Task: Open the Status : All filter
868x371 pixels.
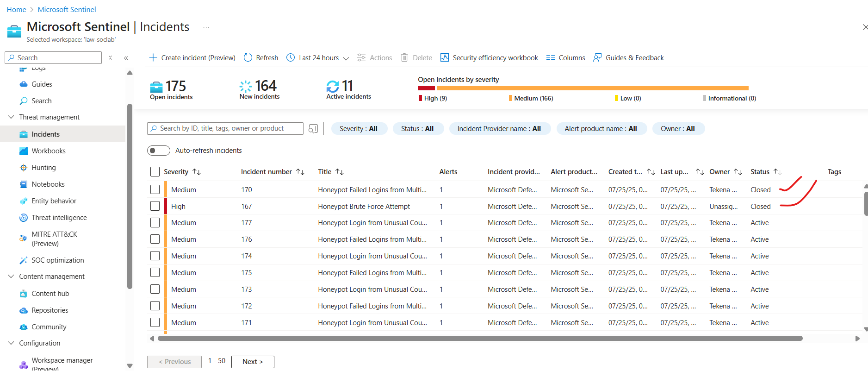Action: (x=417, y=129)
